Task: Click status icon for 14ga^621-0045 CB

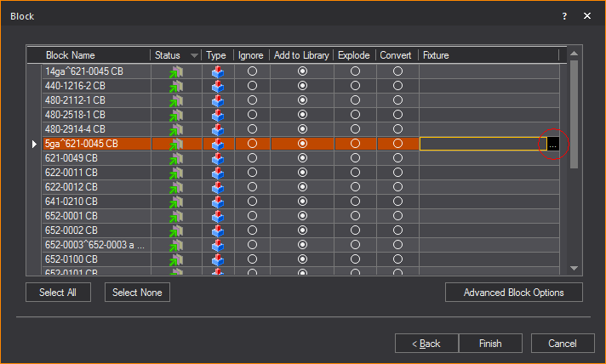Action: [x=177, y=72]
